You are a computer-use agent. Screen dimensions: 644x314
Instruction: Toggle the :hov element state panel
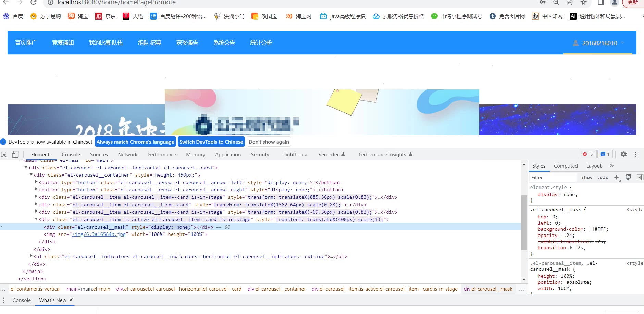point(587,178)
